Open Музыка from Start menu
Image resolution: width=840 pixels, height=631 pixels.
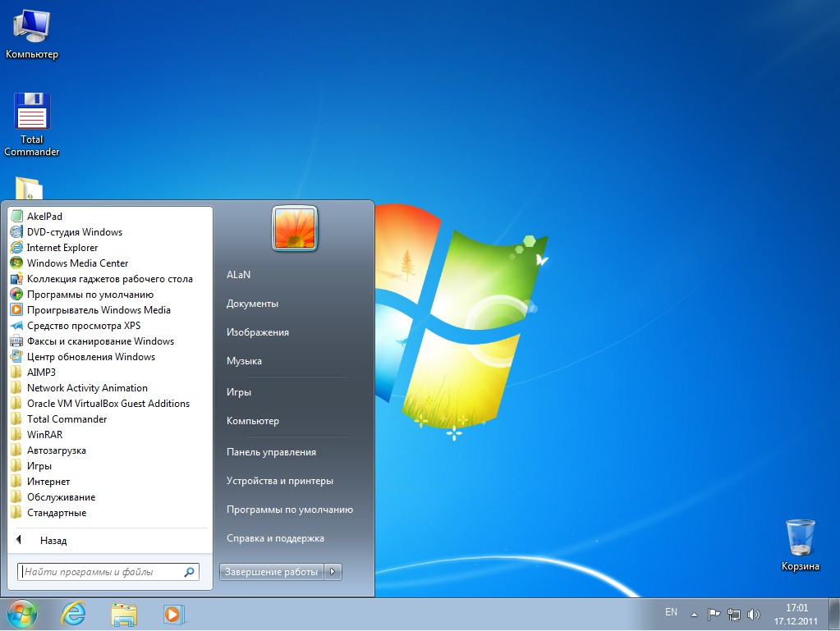(245, 361)
